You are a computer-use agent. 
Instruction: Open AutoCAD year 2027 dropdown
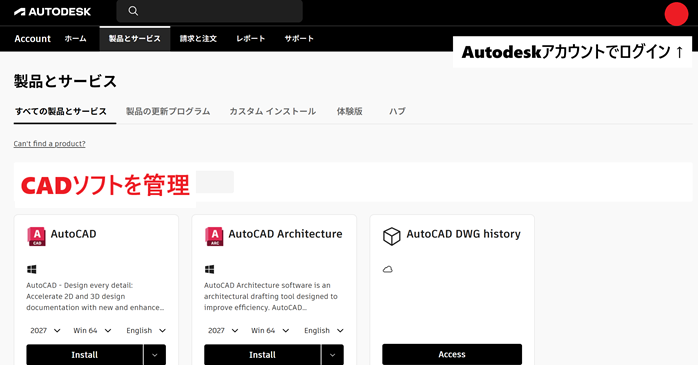(x=45, y=331)
